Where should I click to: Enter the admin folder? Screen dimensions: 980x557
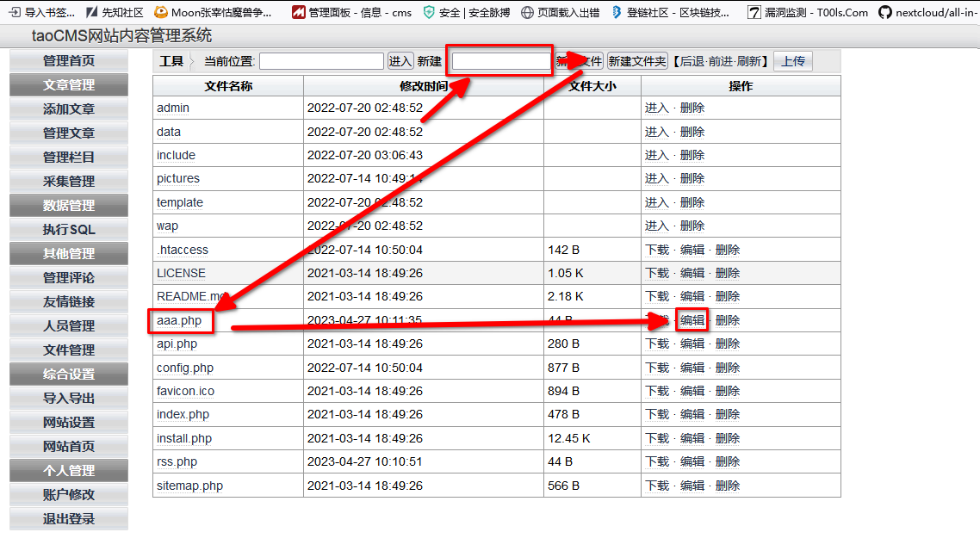(657, 108)
